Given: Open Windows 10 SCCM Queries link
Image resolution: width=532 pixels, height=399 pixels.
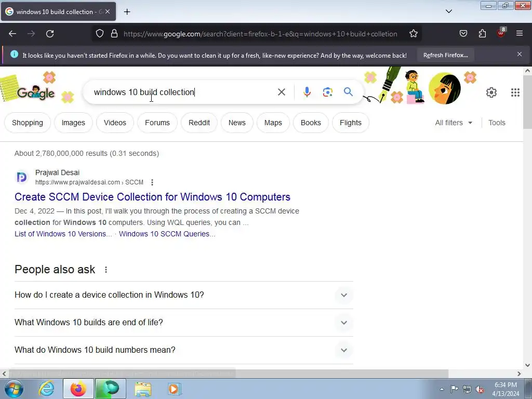Looking at the screenshot, I should coord(167,234).
